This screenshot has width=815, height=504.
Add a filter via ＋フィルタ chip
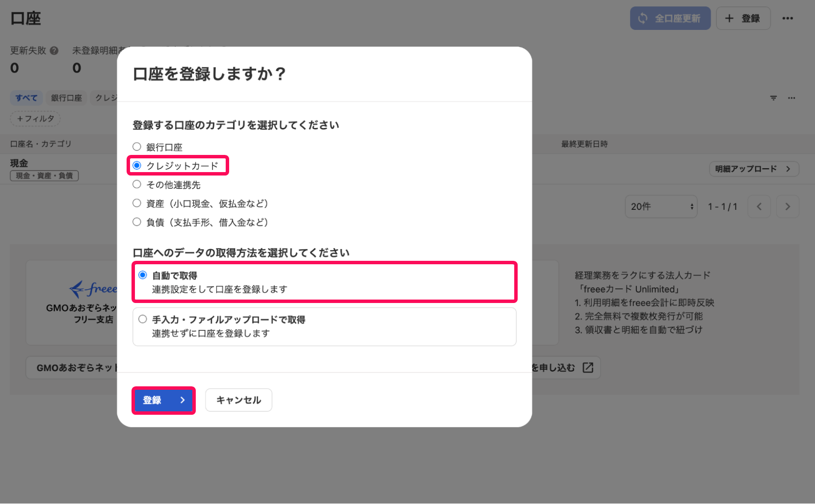(35, 118)
